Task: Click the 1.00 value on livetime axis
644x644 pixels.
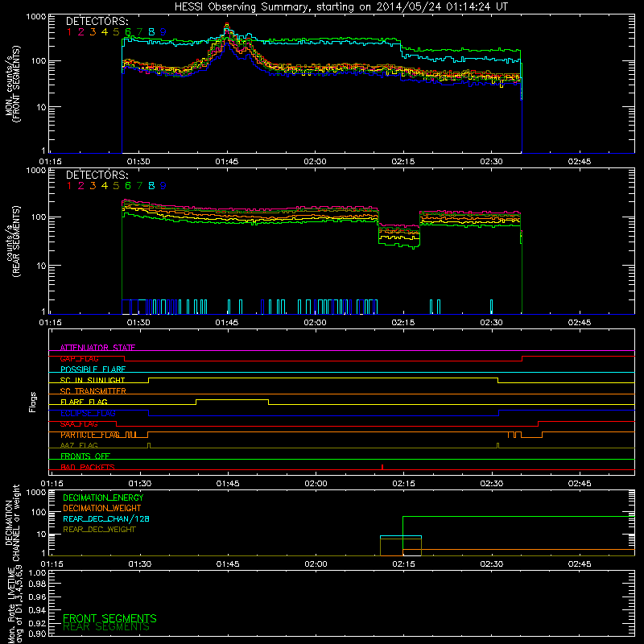Action: 37,572
